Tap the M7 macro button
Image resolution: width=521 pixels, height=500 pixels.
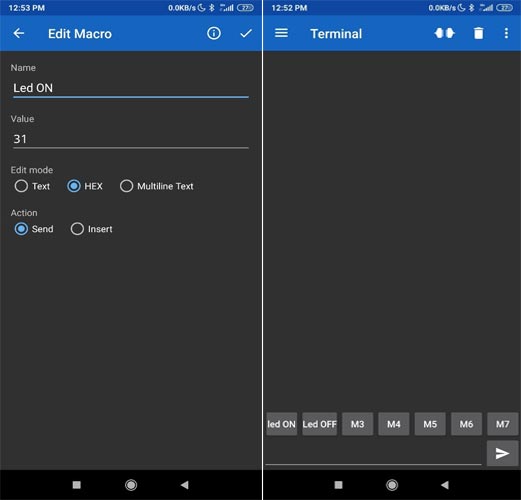502,424
